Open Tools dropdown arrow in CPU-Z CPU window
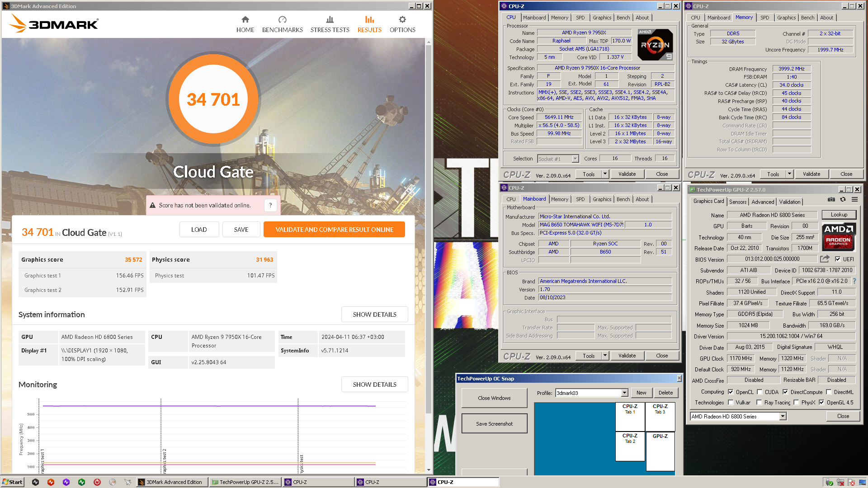 click(x=604, y=174)
